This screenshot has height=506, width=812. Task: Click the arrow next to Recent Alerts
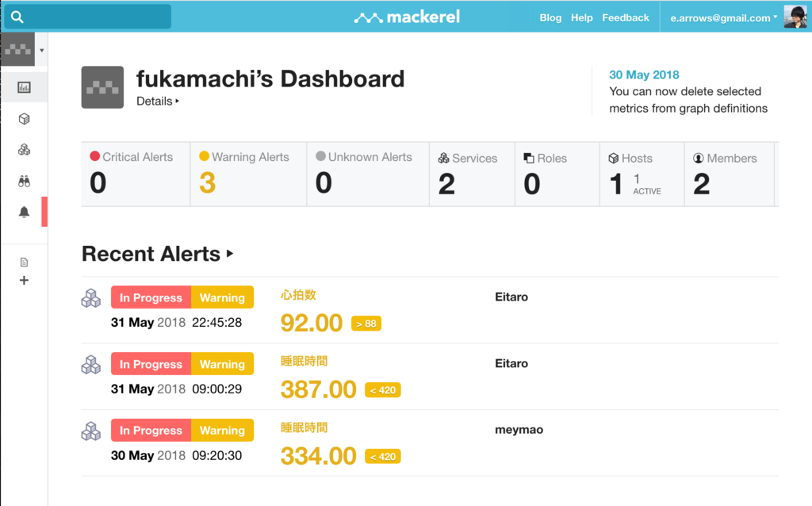click(x=229, y=254)
